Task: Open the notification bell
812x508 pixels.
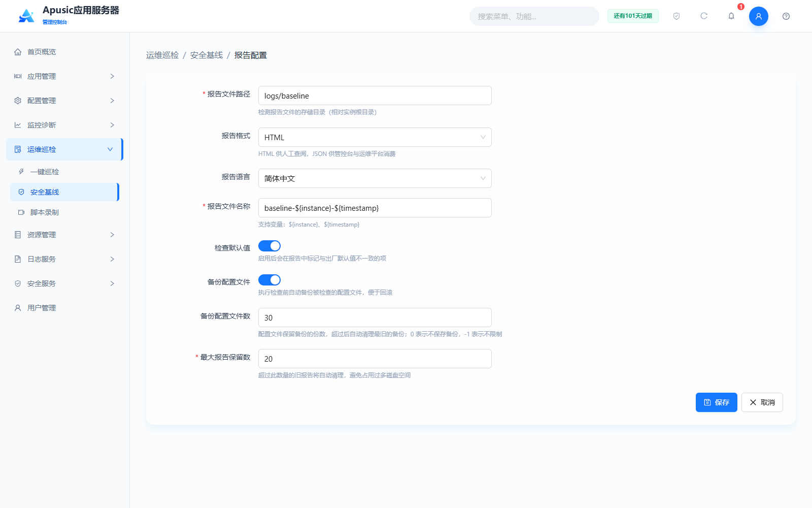Action: (731, 16)
